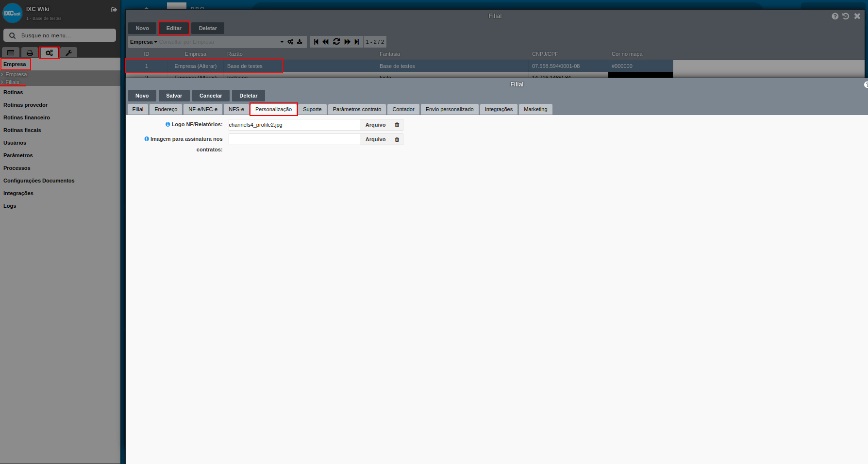
Task: Open the Integrações menu section in the sidebar
Action: (18, 193)
